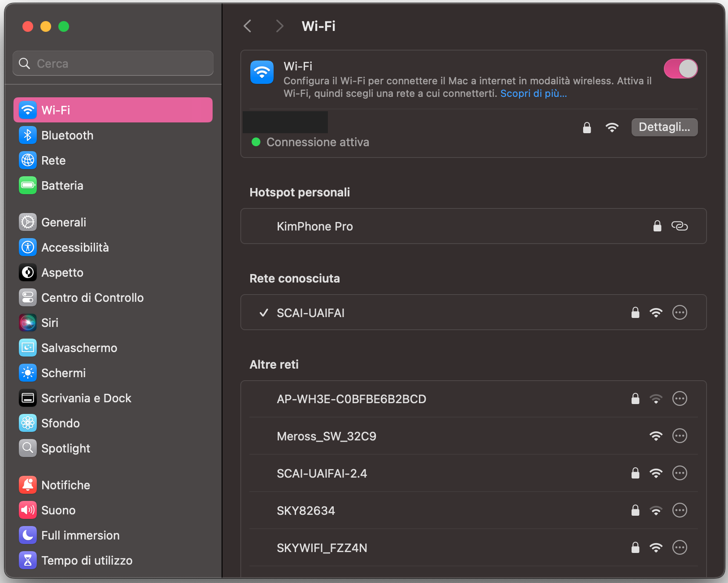Open the options menu for SCAI-UAIFAI

(x=680, y=313)
